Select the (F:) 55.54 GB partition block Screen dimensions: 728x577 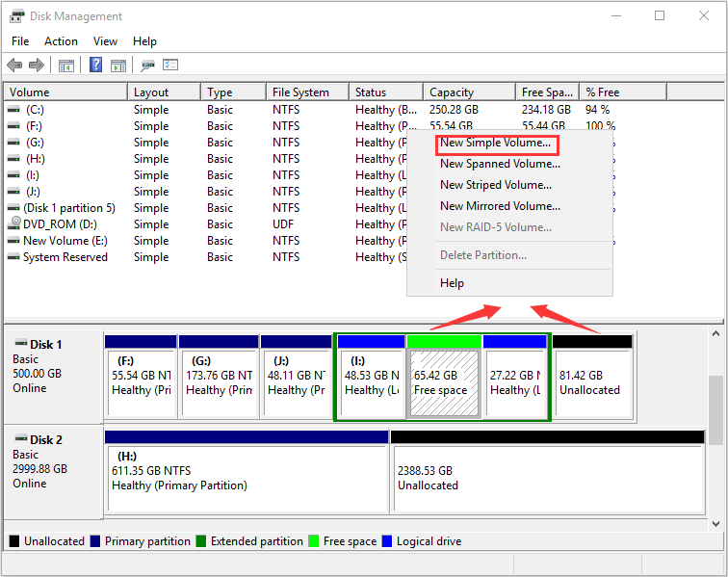tap(141, 377)
